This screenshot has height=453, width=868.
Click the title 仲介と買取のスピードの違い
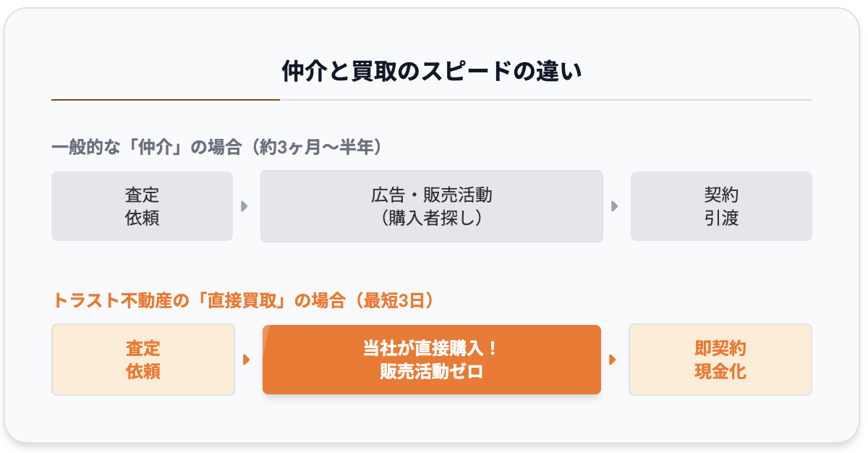click(432, 72)
